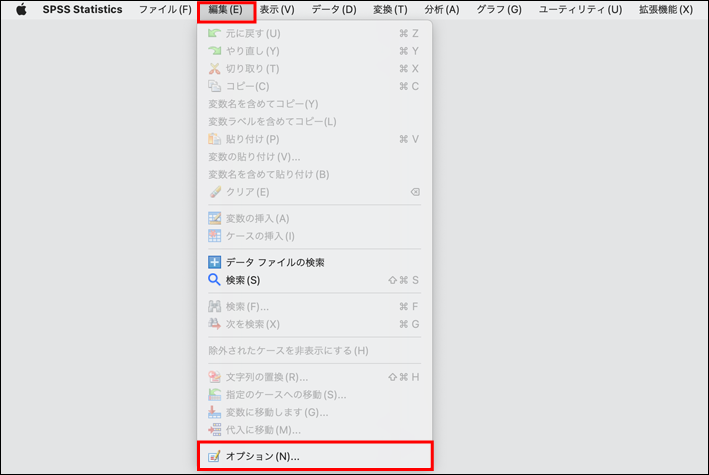The width and height of the screenshot is (709, 475).
Task: Open オプション (N)... settings entry
Action: pyautogui.click(x=315, y=456)
